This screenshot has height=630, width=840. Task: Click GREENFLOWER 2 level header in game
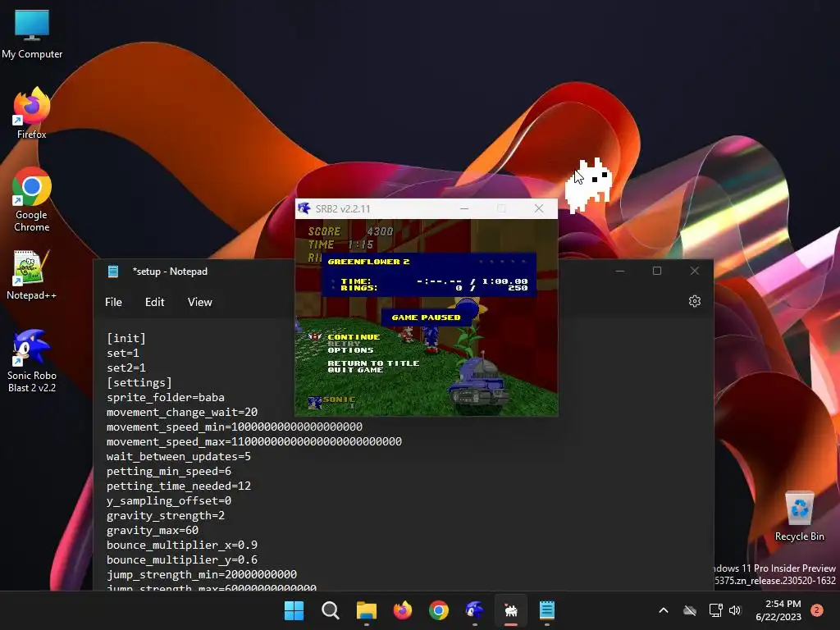click(x=368, y=262)
